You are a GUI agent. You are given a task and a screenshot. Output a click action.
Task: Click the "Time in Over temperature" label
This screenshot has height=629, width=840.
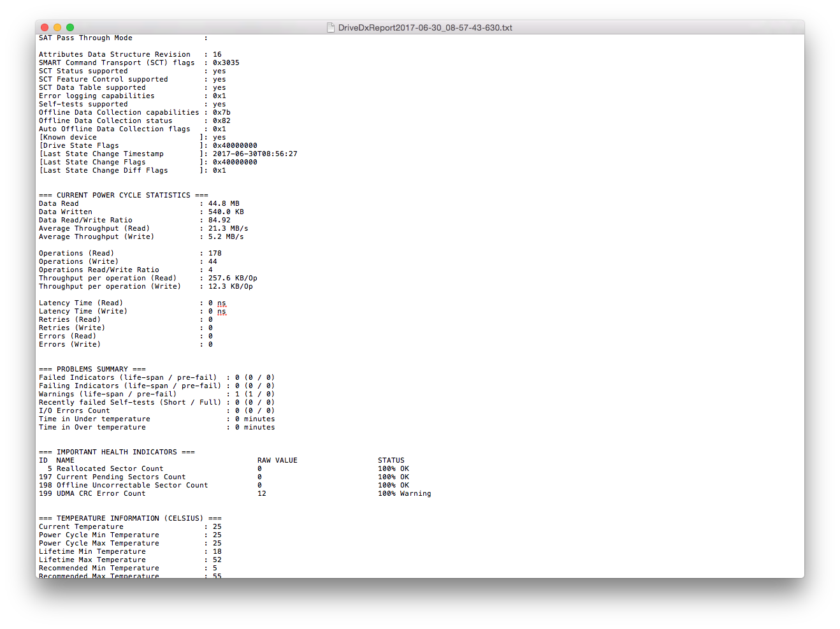[92, 428]
